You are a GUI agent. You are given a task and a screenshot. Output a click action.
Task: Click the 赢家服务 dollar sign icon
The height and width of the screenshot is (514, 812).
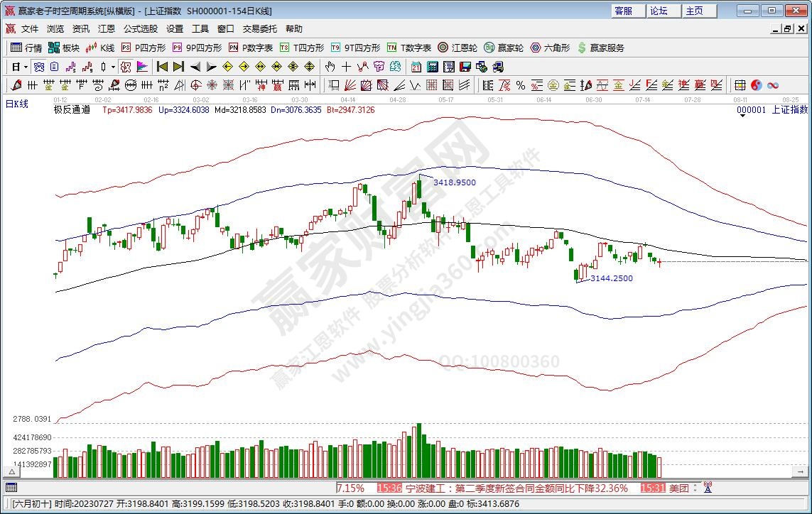(x=583, y=48)
